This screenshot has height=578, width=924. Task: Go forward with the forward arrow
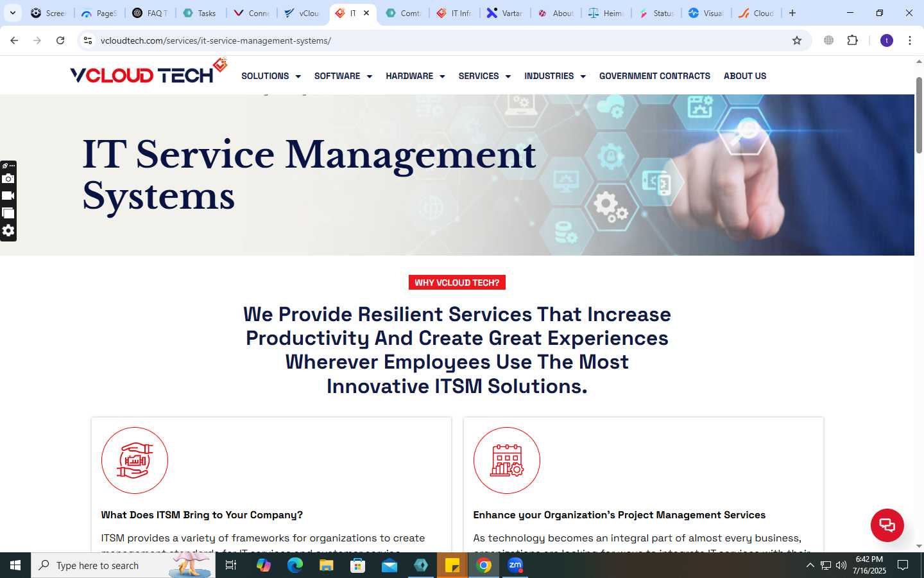[x=37, y=40]
